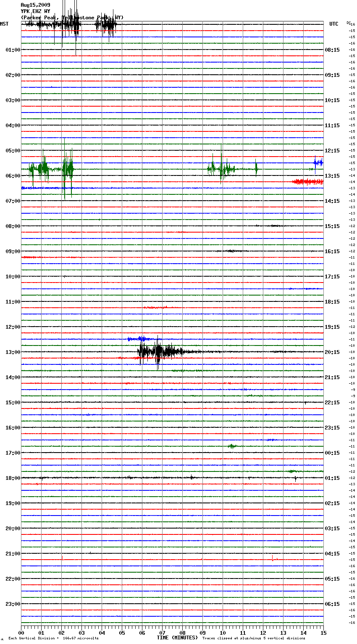Select the 03:00 MST hour label

(x=13, y=100)
